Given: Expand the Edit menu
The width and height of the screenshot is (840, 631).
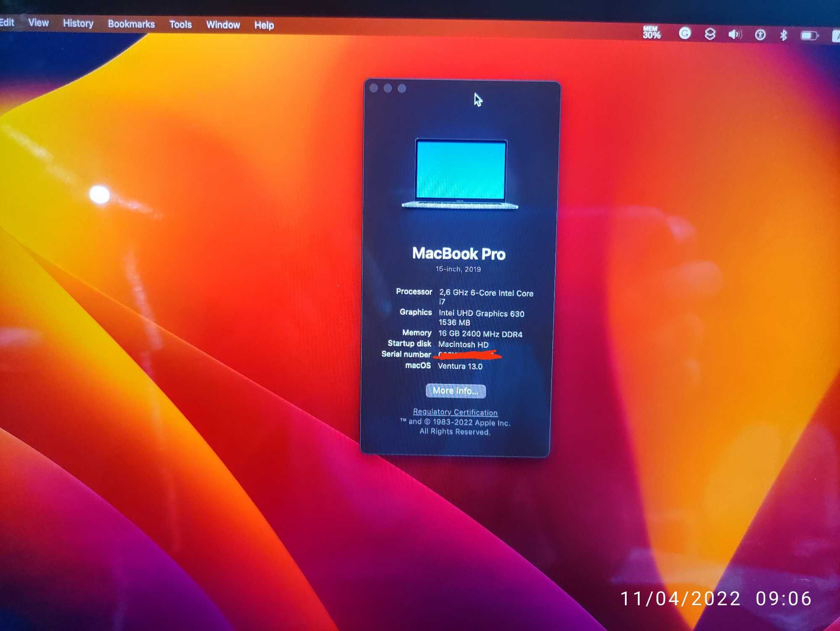Looking at the screenshot, I should click(x=8, y=25).
